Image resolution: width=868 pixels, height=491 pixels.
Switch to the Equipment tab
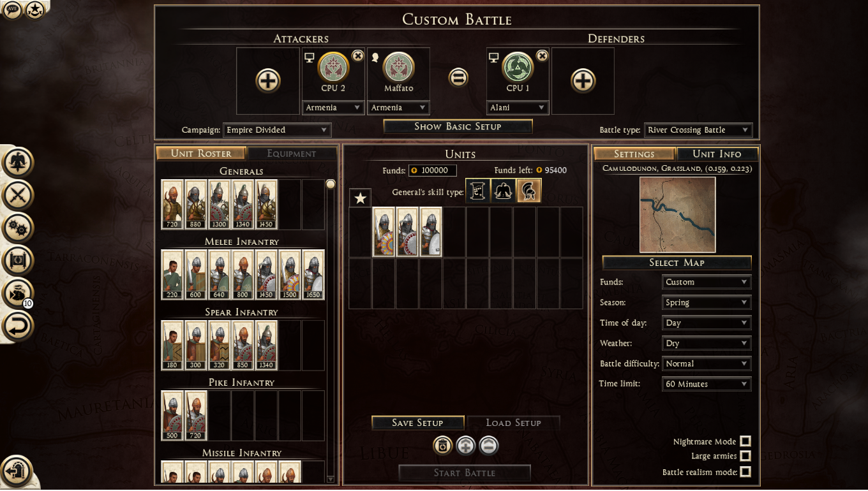point(292,154)
